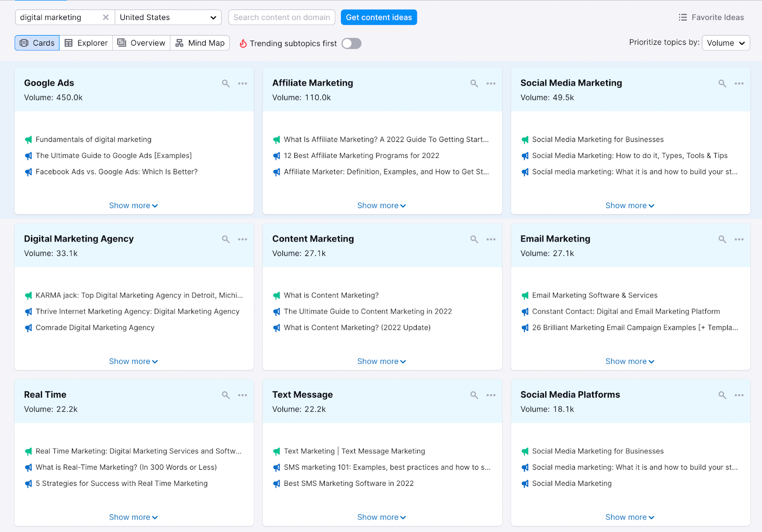Viewport: 762px width, 532px height.
Task: Click the search icon on Social Media Marketing card
Action: pyautogui.click(x=722, y=84)
